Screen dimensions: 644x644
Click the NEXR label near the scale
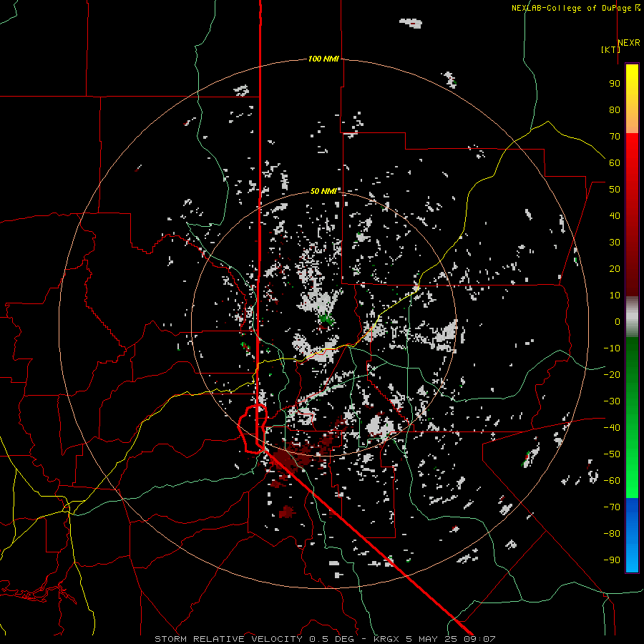tap(628, 43)
